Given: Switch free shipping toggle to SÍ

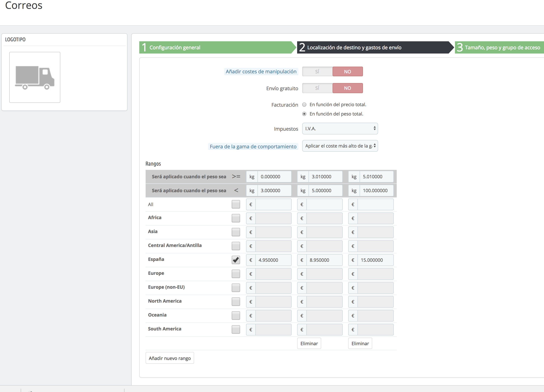Looking at the screenshot, I should point(317,88).
